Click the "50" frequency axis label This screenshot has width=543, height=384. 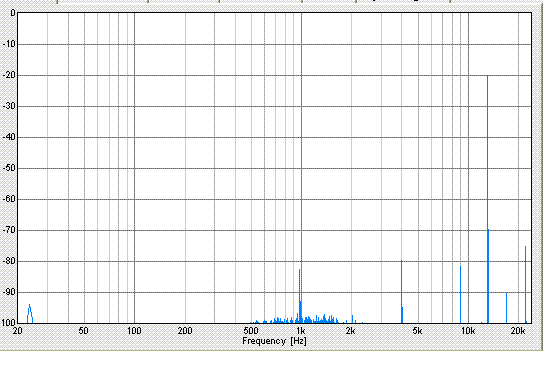tap(83, 331)
